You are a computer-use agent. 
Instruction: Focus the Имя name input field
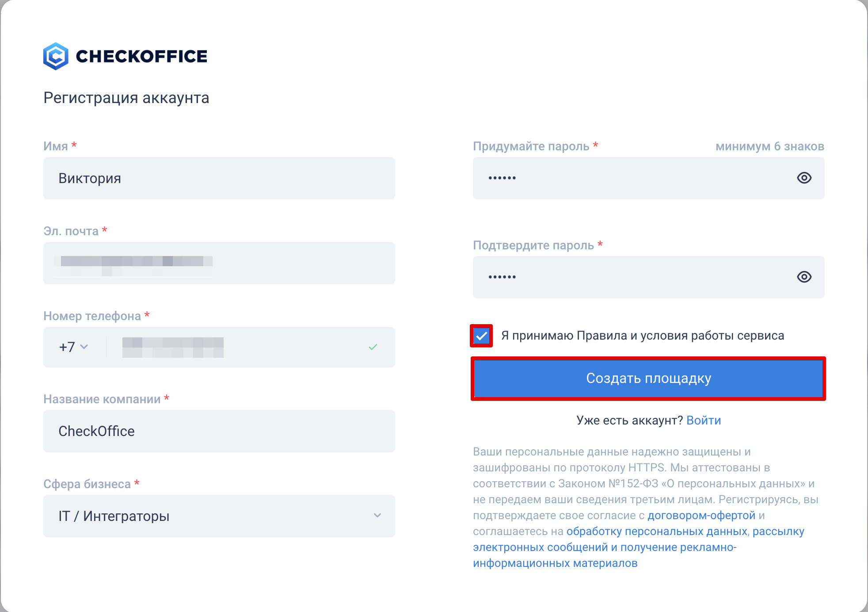pyautogui.click(x=219, y=178)
